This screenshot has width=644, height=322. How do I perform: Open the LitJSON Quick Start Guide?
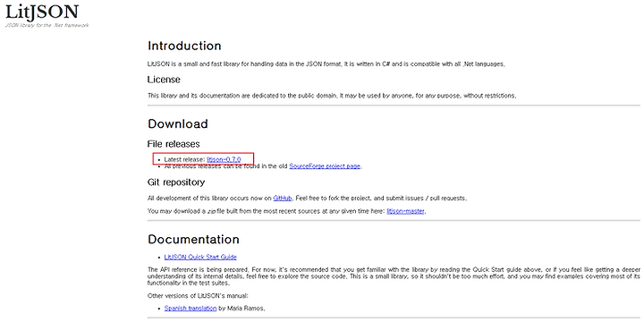click(200, 257)
